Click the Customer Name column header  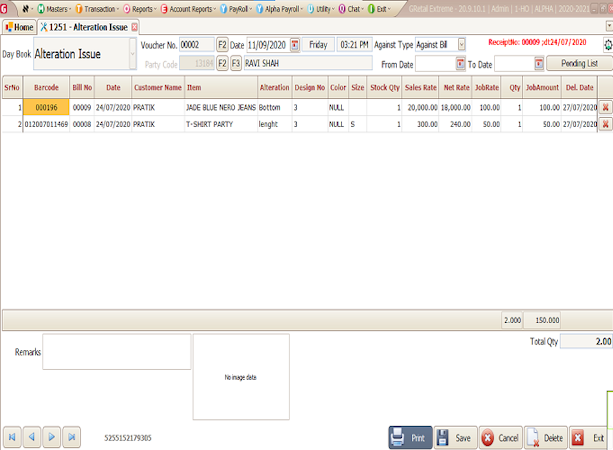(158, 88)
